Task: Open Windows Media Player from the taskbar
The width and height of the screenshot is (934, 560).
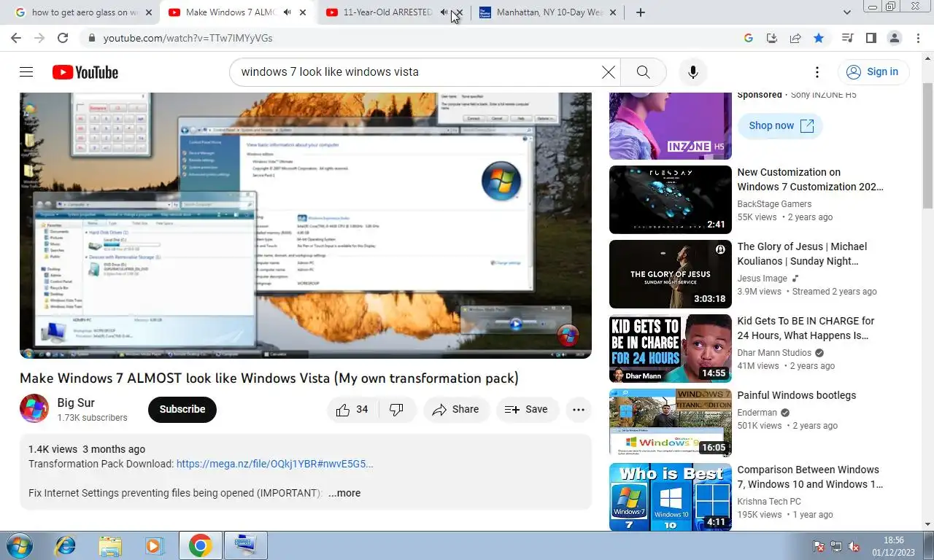Action: tap(154, 545)
